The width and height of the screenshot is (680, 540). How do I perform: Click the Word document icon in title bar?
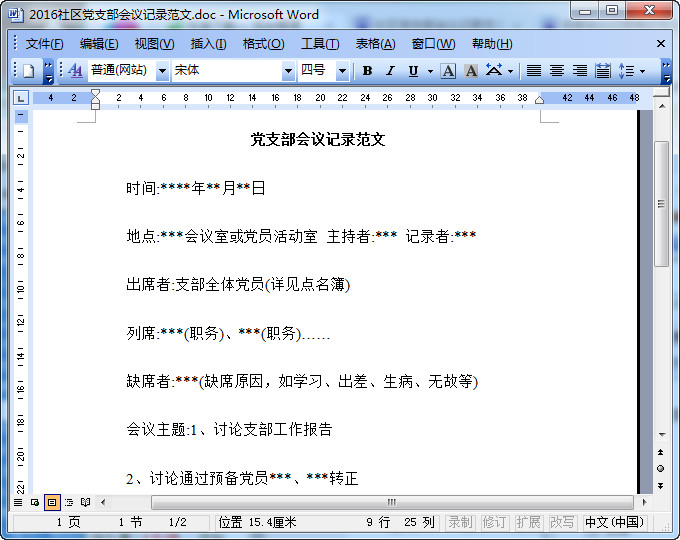point(16,14)
